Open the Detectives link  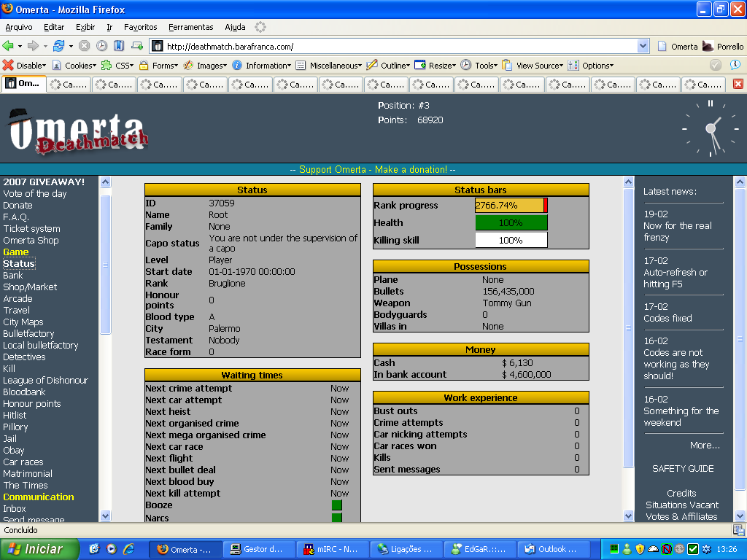24,357
